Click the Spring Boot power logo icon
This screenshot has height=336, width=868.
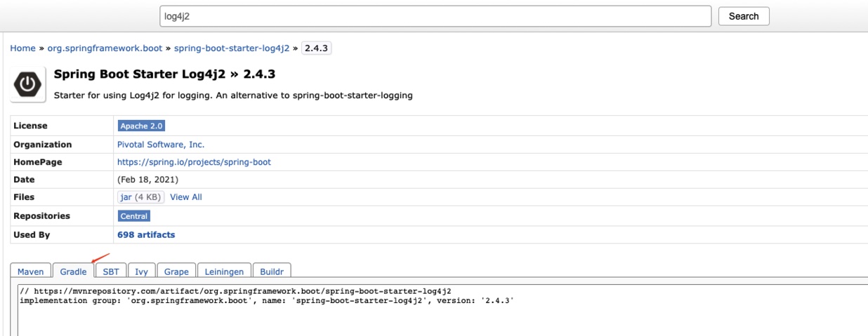27,84
